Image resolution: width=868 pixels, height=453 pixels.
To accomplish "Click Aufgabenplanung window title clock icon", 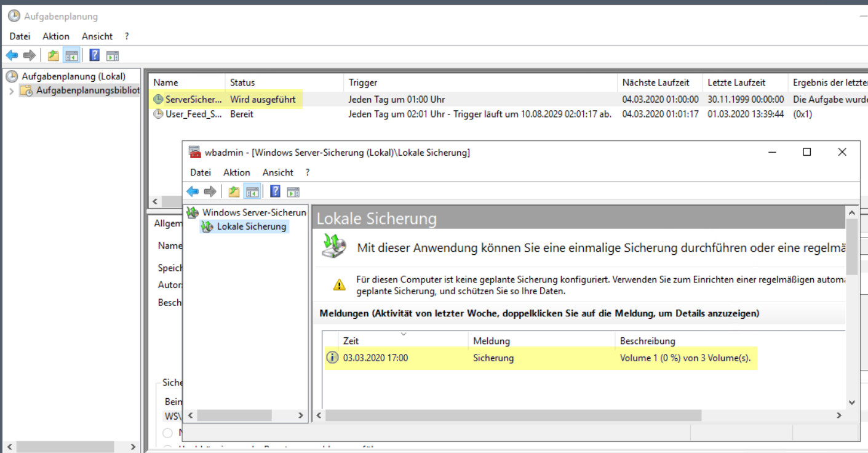I will coord(14,16).
